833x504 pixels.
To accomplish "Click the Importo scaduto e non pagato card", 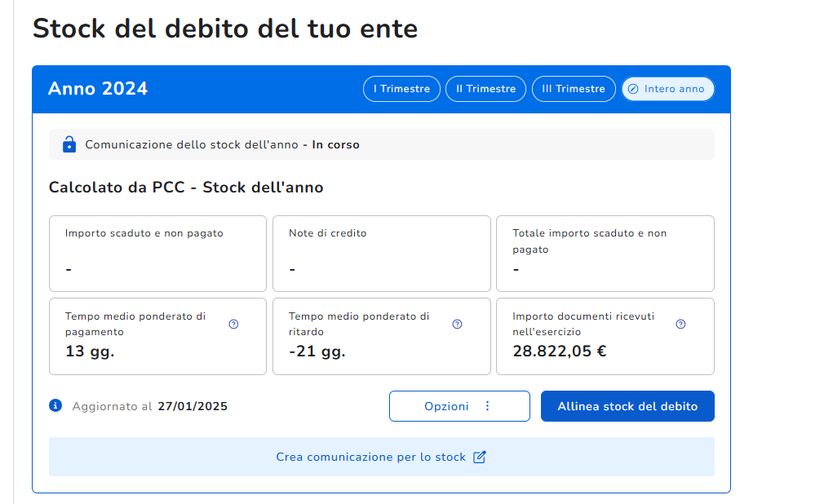I will pyautogui.click(x=157, y=254).
